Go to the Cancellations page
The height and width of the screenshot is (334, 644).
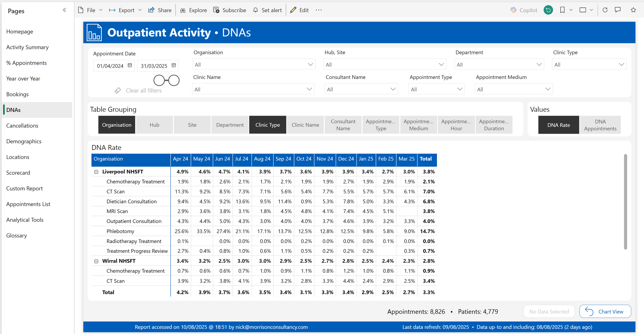coord(22,126)
